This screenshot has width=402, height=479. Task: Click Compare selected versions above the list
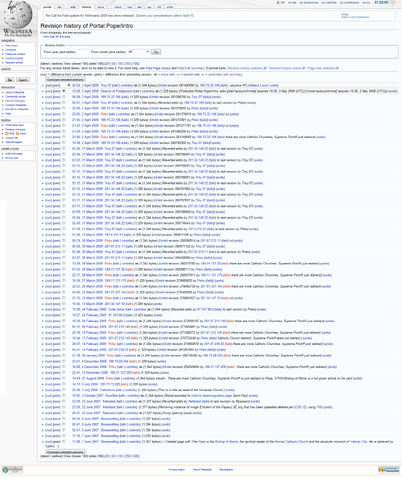click(65, 79)
